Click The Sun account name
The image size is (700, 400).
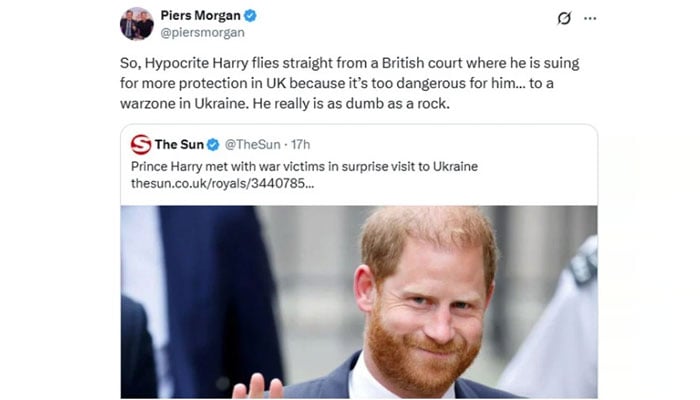(178, 145)
